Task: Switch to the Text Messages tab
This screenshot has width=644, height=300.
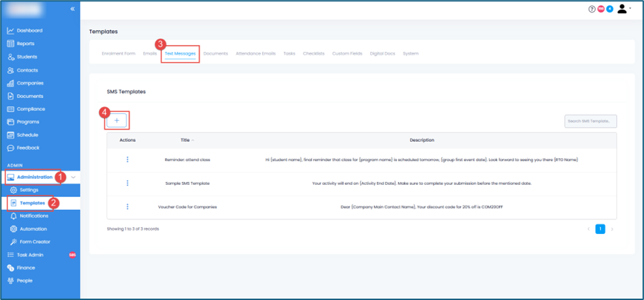Action: click(x=180, y=53)
